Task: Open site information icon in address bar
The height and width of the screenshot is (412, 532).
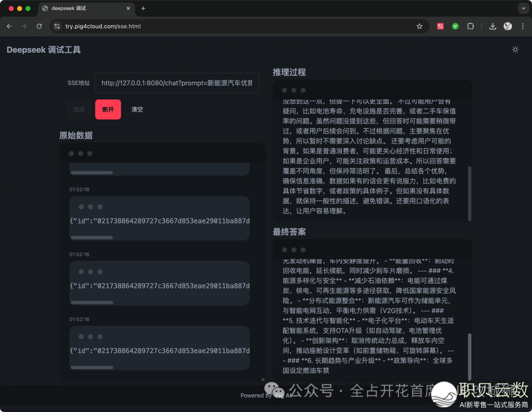Action: [x=57, y=26]
